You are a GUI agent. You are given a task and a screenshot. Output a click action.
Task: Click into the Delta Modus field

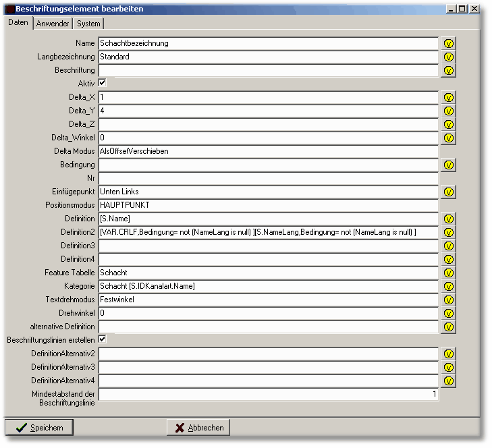click(268, 151)
